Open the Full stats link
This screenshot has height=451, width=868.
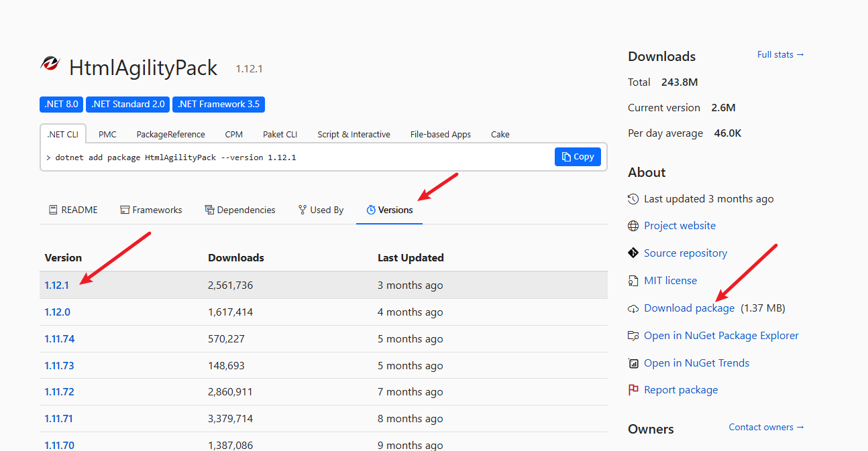(781, 54)
